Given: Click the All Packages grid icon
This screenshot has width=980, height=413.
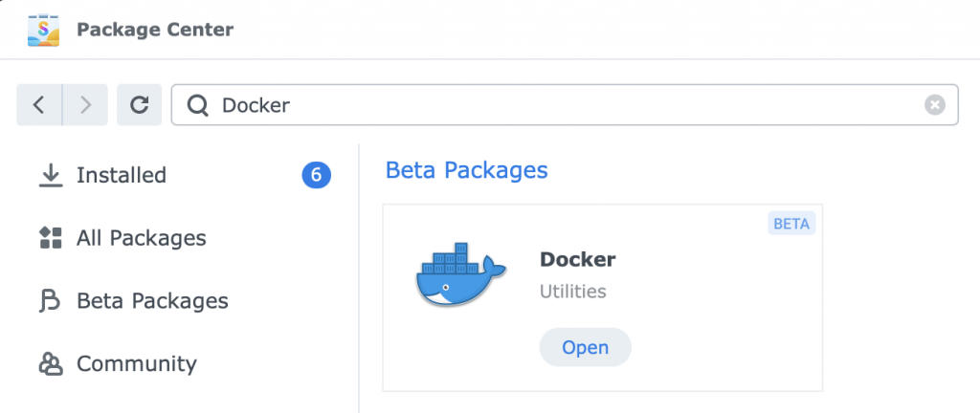Looking at the screenshot, I should pos(50,238).
